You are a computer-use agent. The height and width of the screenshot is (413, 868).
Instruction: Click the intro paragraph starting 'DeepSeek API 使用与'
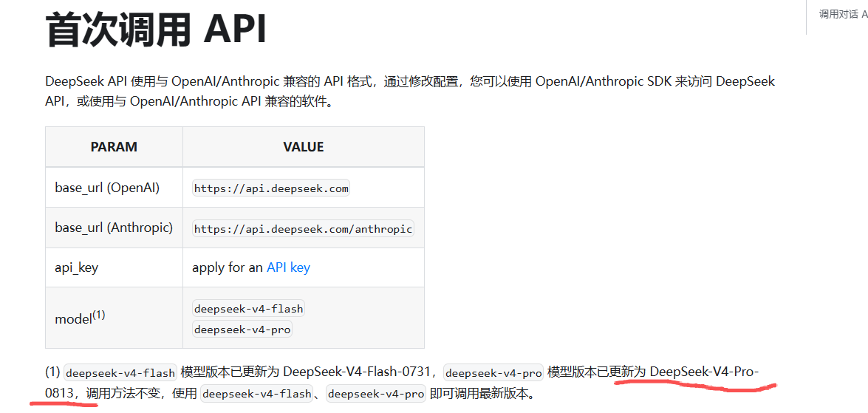tap(410, 92)
